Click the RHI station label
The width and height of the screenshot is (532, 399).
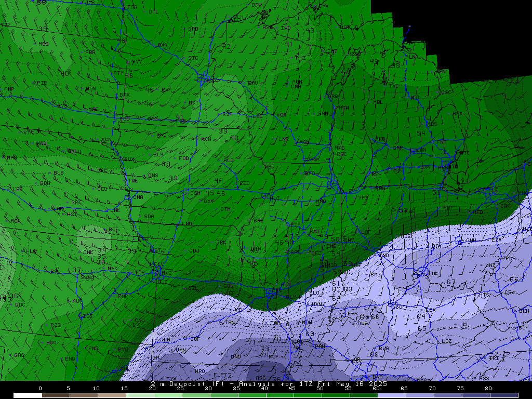pyautogui.click(x=301, y=58)
